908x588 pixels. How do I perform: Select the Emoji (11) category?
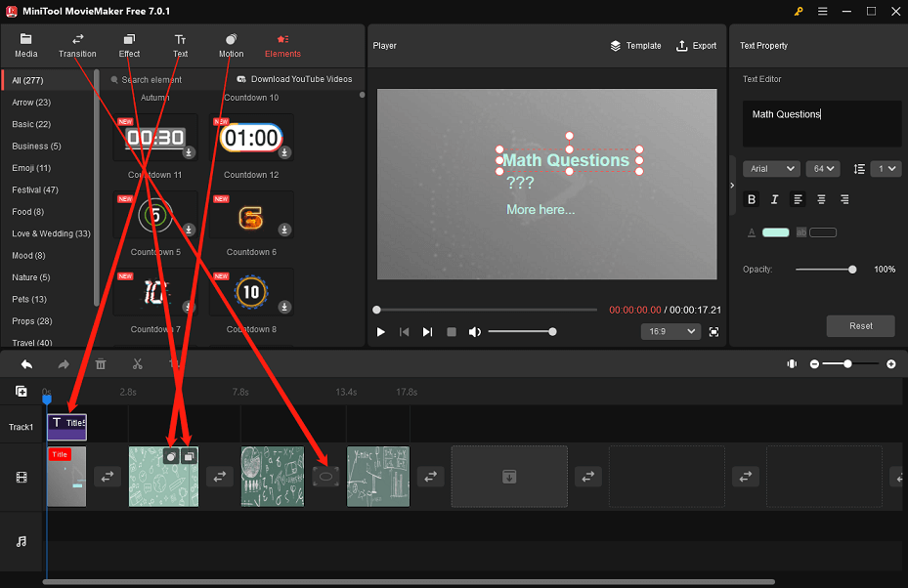pos(31,168)
